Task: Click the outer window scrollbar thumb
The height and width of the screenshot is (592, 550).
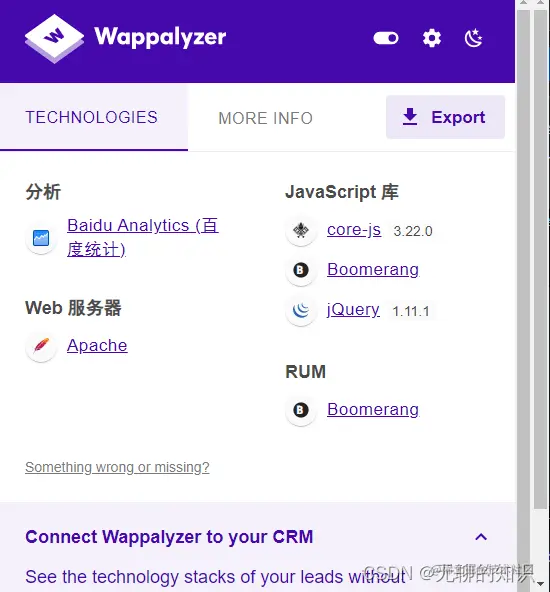Action: click(x=541, y=259)
